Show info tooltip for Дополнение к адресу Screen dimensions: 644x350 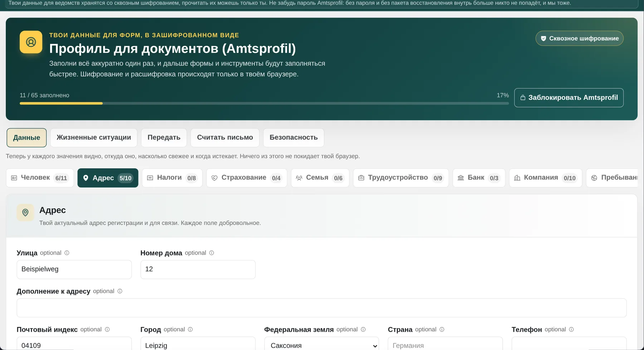[x=120, y=291]
